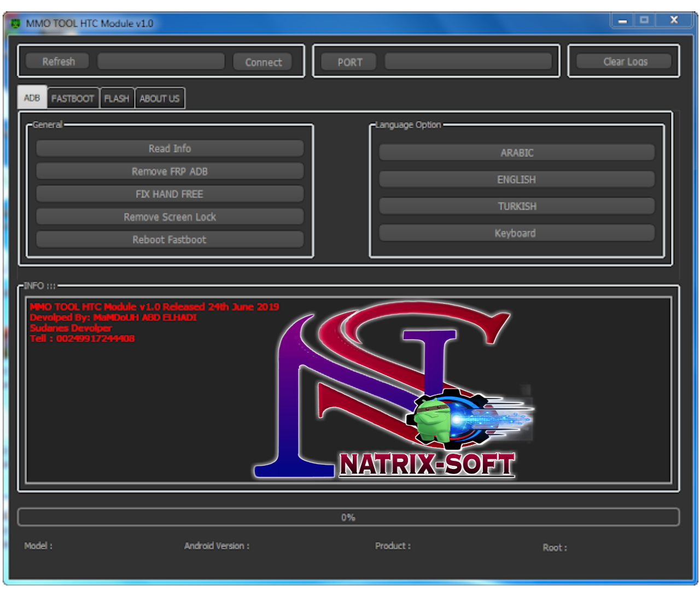
Task: Click the release info line in log
Action: pyautogui.click(x=154, y=307)
